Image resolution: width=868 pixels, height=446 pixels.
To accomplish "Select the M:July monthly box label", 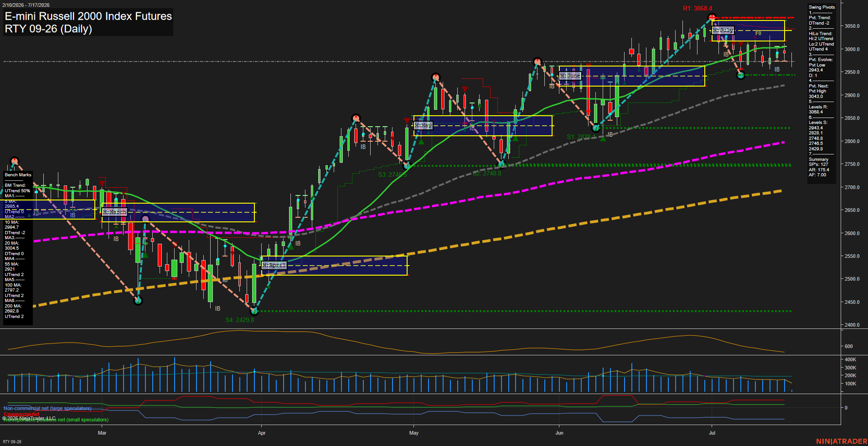I will [723, 30].
